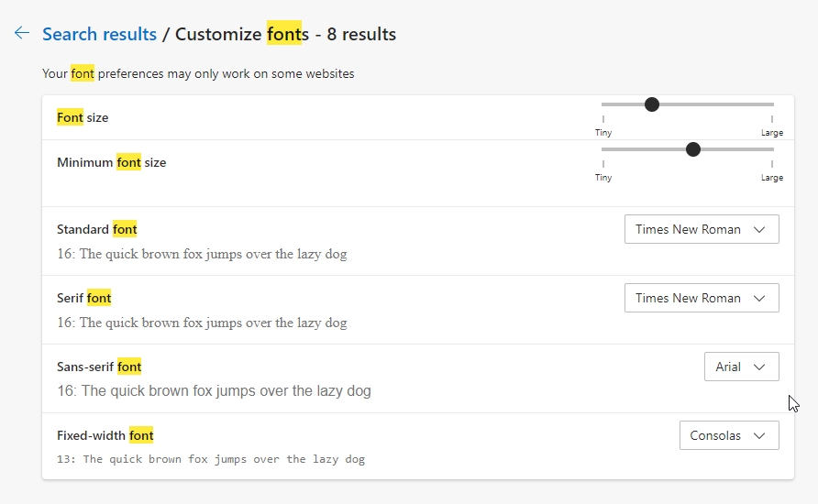The image size is (818, 504).
Task: Click the Fixed-width font sample text
Action: click(211, 459)
